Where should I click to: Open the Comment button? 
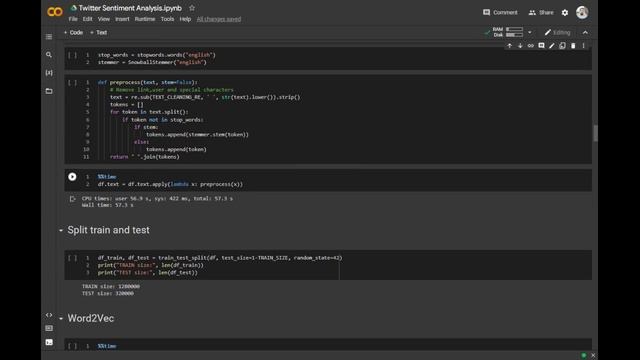[x=500, y=13]
